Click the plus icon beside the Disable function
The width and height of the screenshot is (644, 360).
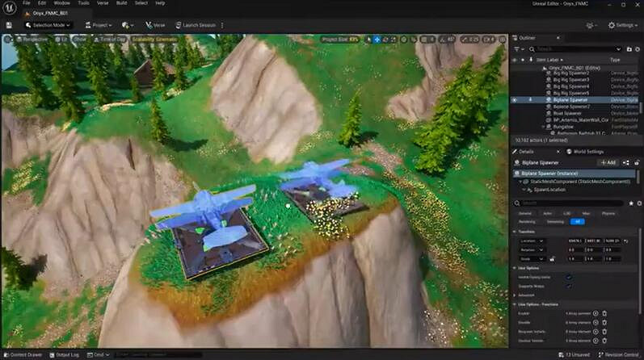click(596, 322)
